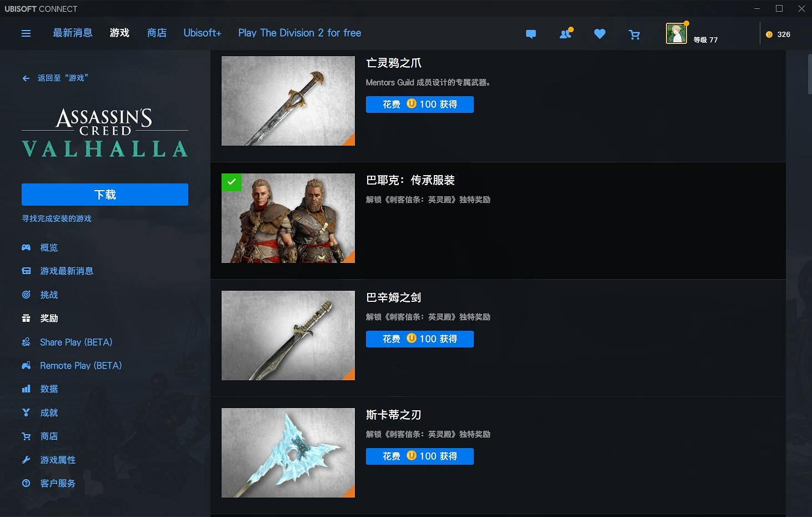The image size is (812, 517).
Task: Open the shopping cart icon
Action: click(634, 34)
